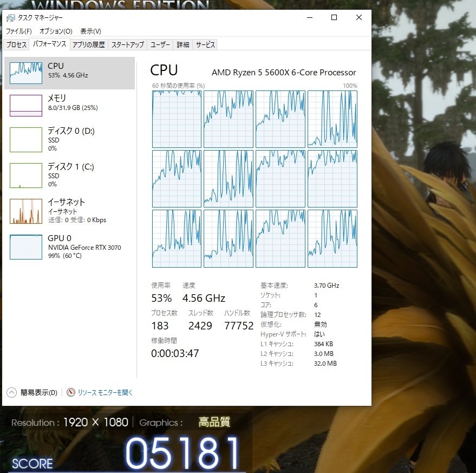Open the ファイル(F) menu
Screen dimensions: 476x473
tap(19, 31)
